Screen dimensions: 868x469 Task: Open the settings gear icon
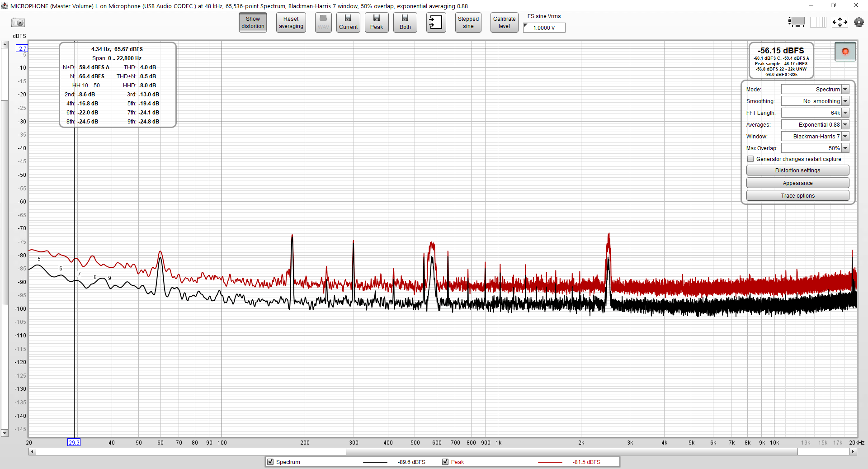pyautogui.click(x=859, y=22)
